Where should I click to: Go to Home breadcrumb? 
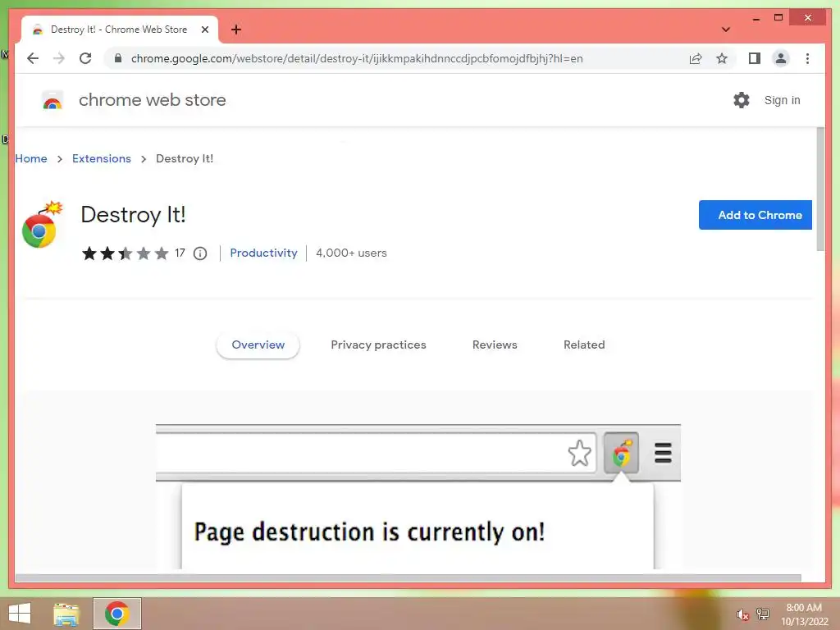(31, 158)
